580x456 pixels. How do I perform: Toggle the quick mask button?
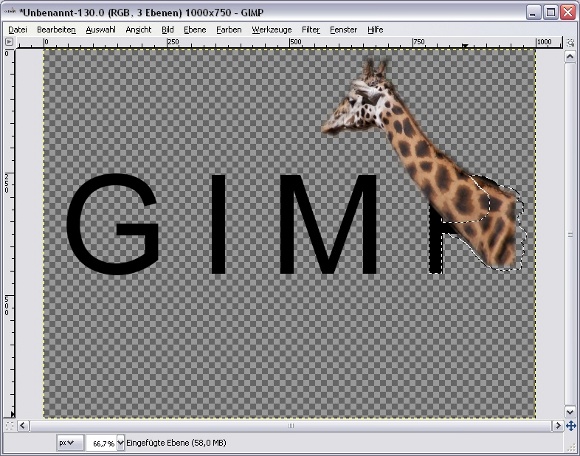[10, 426]
